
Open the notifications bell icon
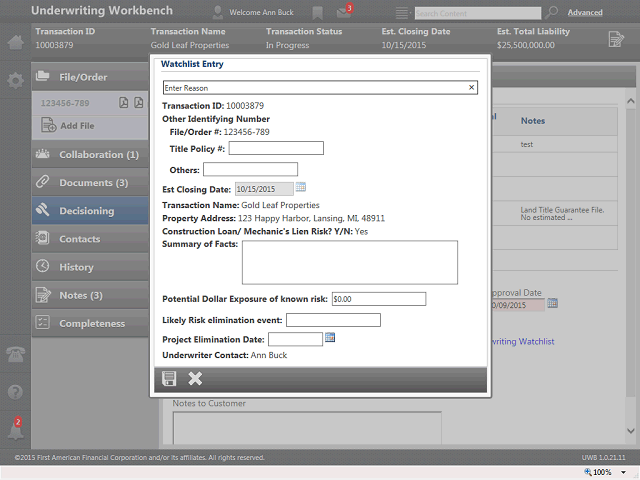pyautogui.click(x=16, y=429)
